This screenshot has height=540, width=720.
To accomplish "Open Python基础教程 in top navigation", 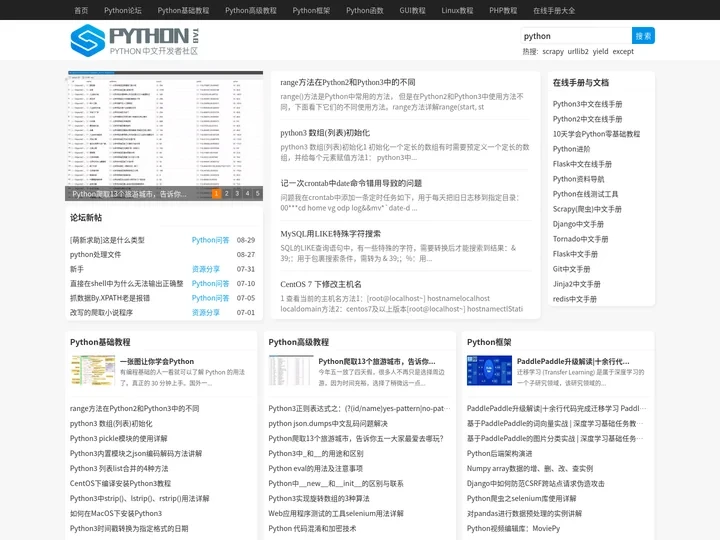I will [x=183, y=10].
